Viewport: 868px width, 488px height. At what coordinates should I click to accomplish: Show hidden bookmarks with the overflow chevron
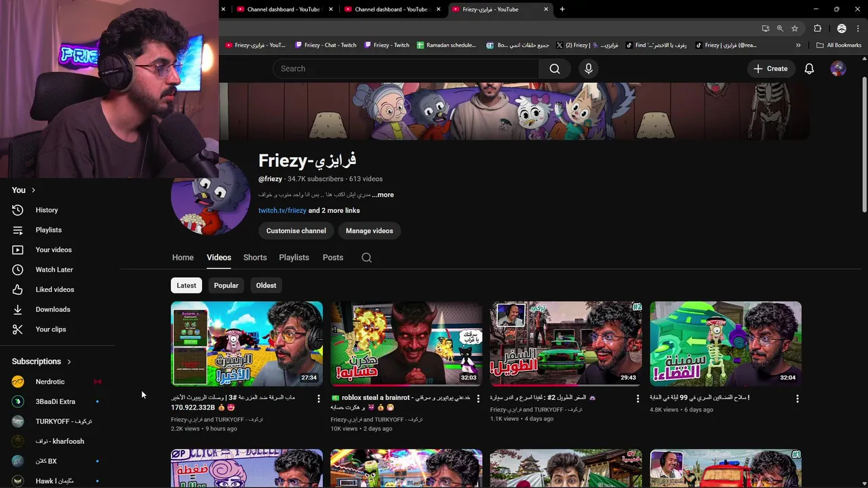tap(798, 45)
